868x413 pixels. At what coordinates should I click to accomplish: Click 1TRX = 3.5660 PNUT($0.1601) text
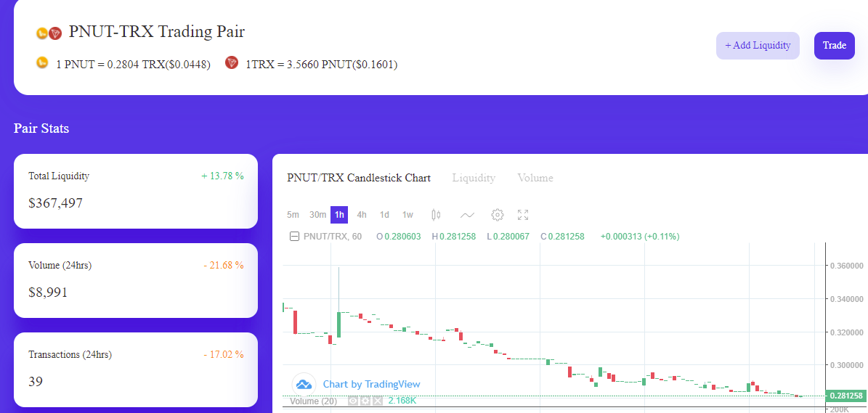click(x=322, y=65)
